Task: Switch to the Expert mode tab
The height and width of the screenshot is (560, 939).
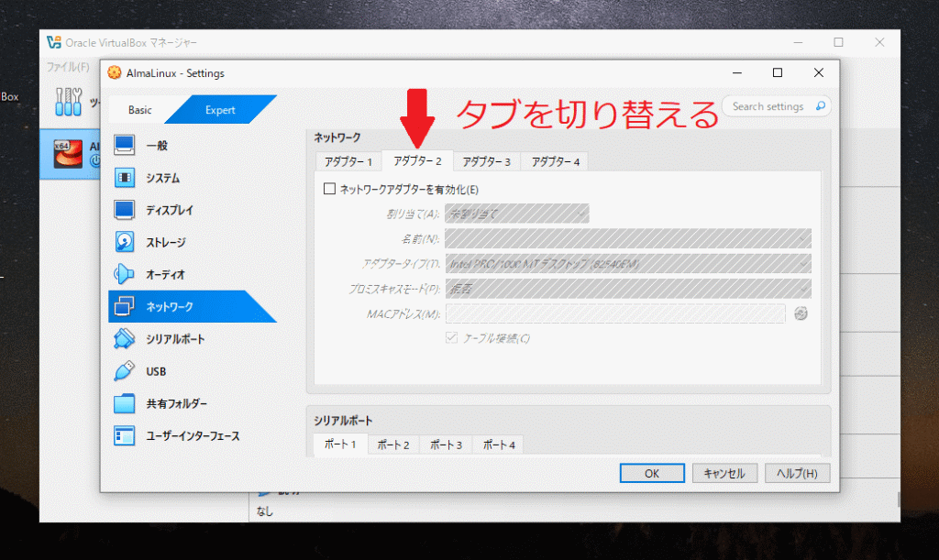Action: tap(220, 110)
